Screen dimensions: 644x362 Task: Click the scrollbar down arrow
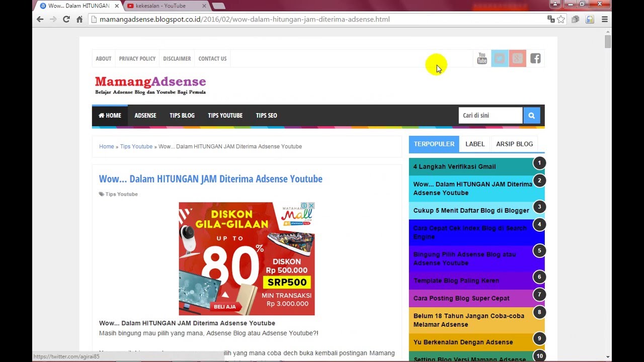click(x=608, y=357)
